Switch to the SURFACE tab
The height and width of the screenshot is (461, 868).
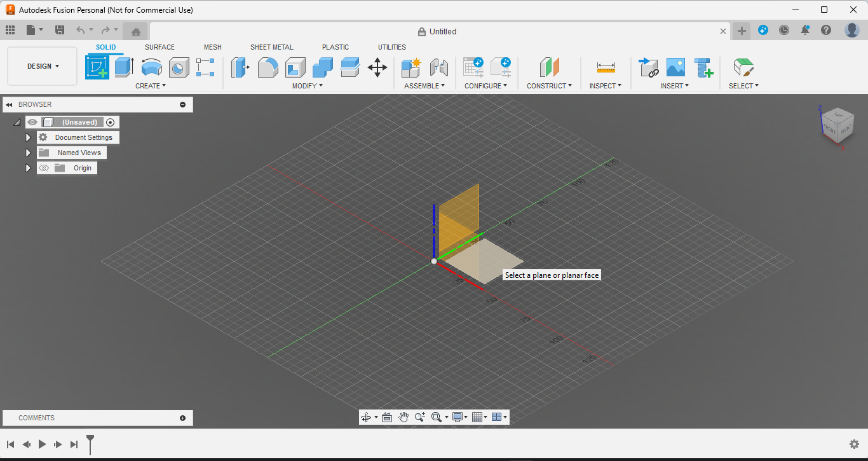click(x=159, y=47)
